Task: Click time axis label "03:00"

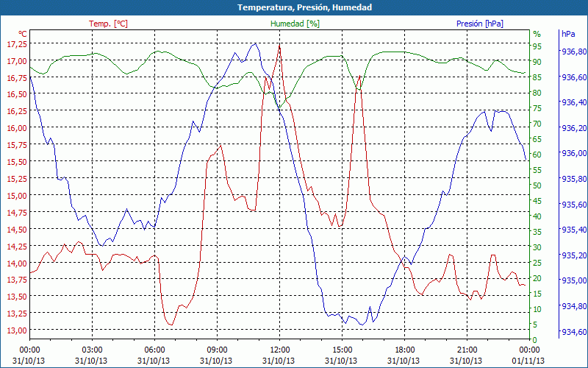Action: click(x=92, y=350)
